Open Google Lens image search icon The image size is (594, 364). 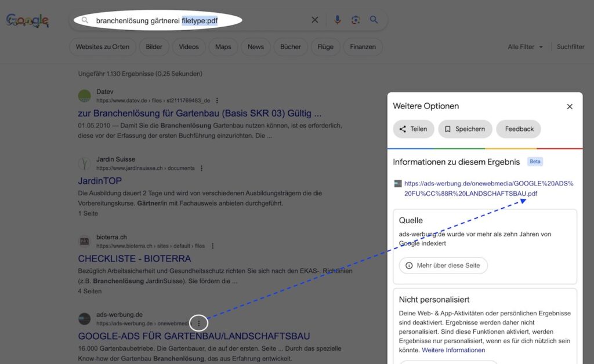coord(356,20)
